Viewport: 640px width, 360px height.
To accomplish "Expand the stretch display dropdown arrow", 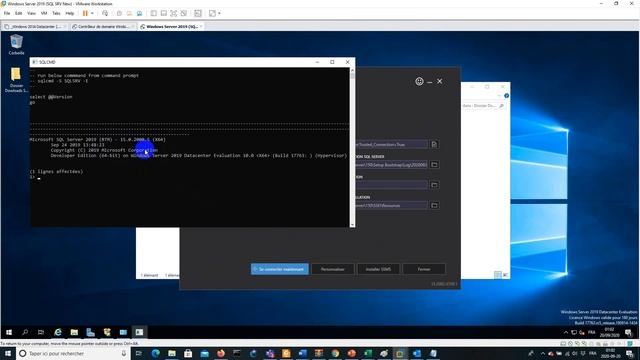I will [220, 13].
